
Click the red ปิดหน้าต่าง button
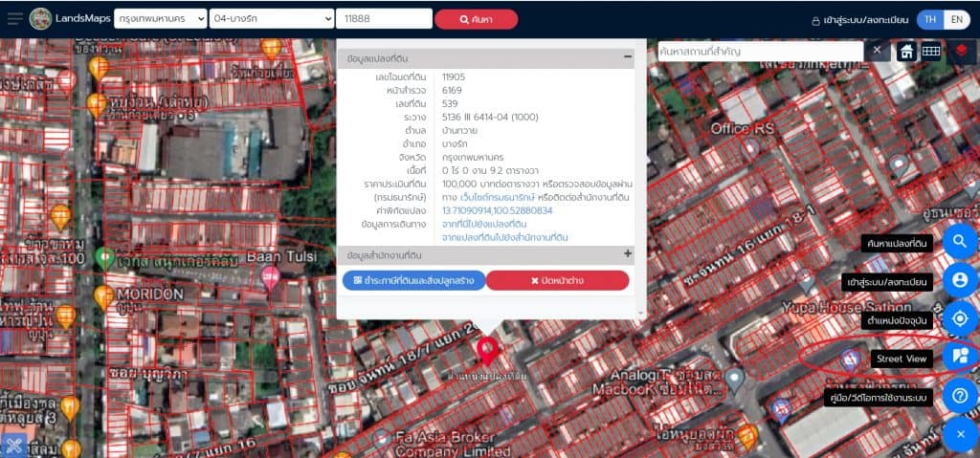[x=557, y=280]
